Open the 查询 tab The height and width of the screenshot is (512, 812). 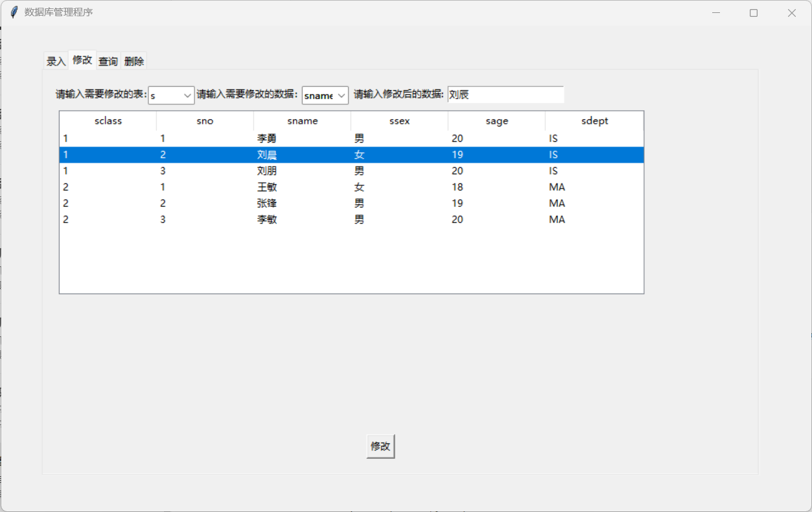pyautogui.click(x=108, y=62)
